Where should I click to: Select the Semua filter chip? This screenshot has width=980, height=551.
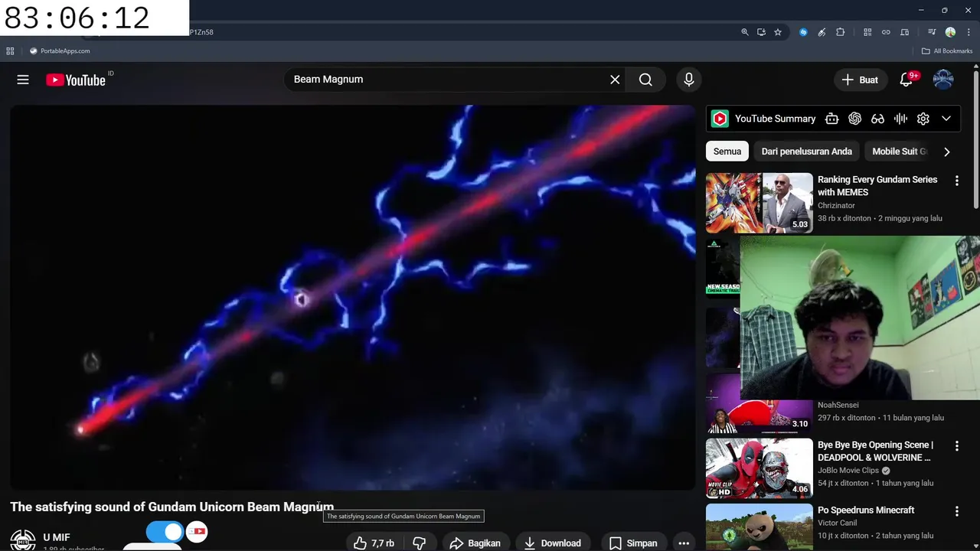coord(727,152)
